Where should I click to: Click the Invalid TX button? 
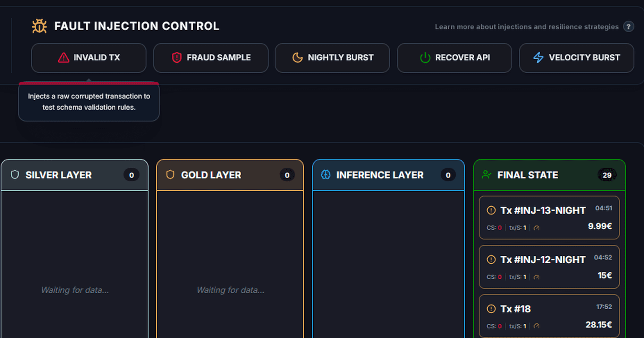pos(89,58)
